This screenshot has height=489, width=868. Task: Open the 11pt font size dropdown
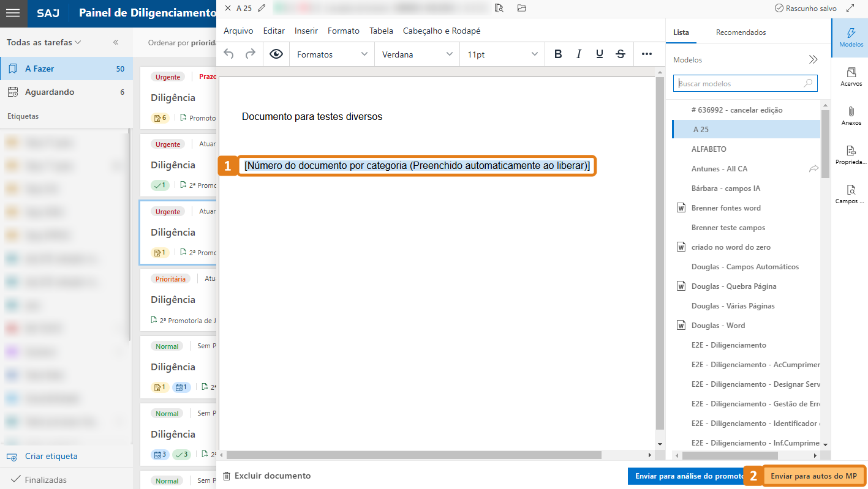coord(501,54)
